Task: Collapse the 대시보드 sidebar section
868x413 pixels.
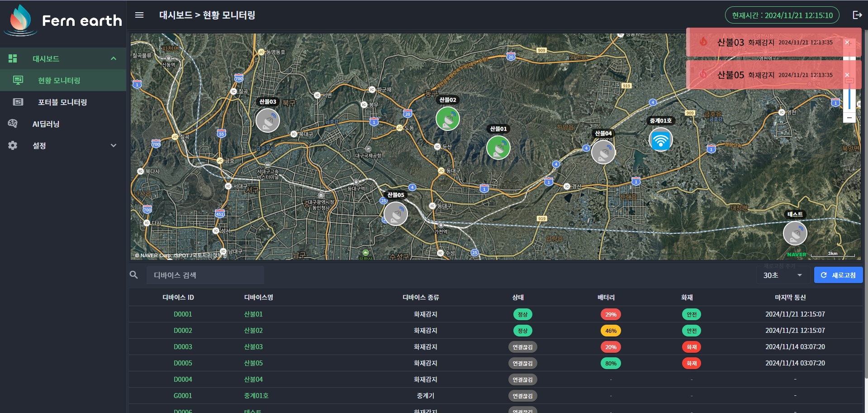Action: (x=114, y=58)
